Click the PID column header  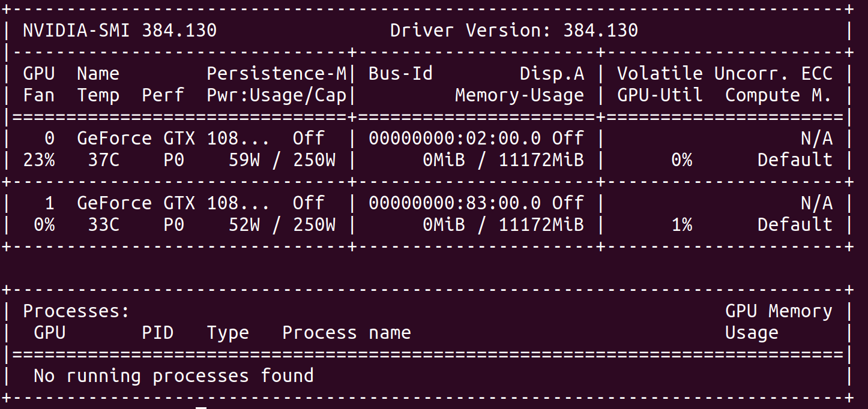pos(158,333)
